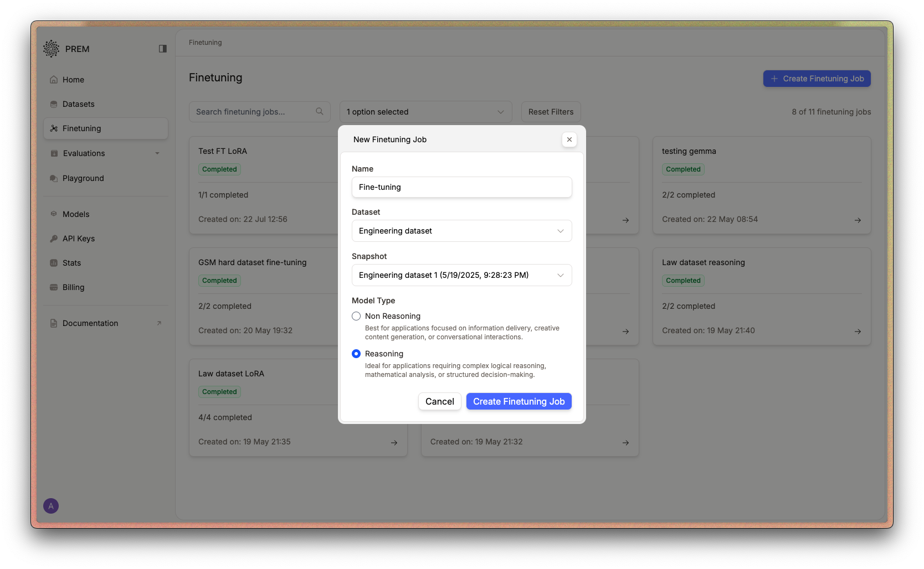Click the Finetuning sidebar icon
924x569 pixels.
coord(54,128)
